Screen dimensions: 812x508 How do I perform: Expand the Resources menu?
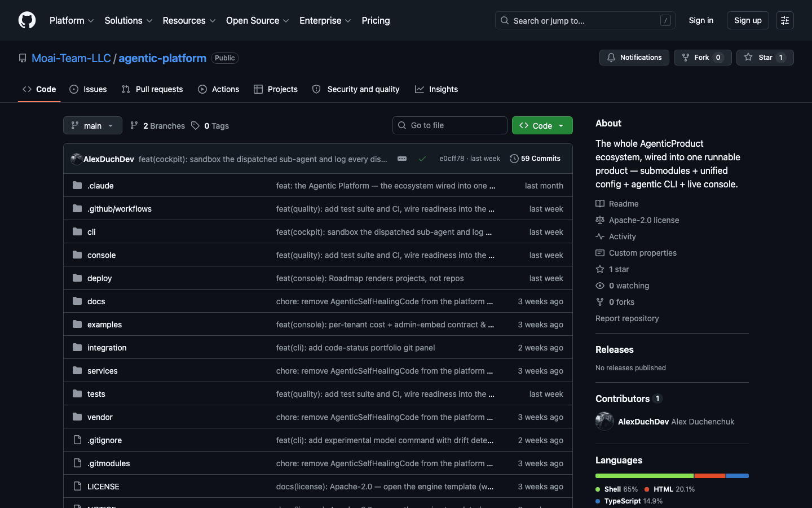189,20
